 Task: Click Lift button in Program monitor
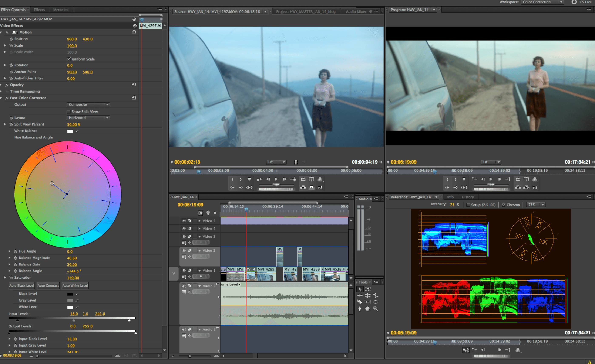[x=518, y=188]
